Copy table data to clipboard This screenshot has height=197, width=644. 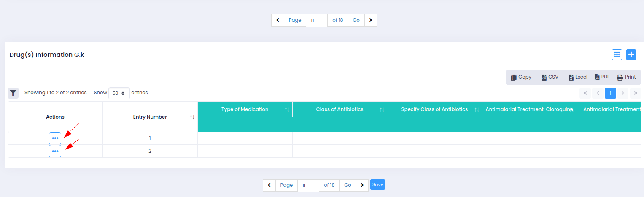pyautogui.click(x=521, y=77)
